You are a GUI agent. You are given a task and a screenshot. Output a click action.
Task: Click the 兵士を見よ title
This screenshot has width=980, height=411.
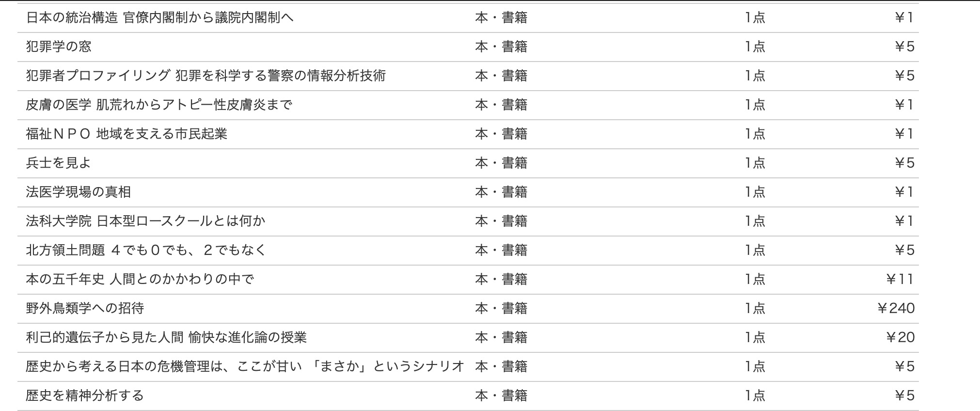coord(58,163)
